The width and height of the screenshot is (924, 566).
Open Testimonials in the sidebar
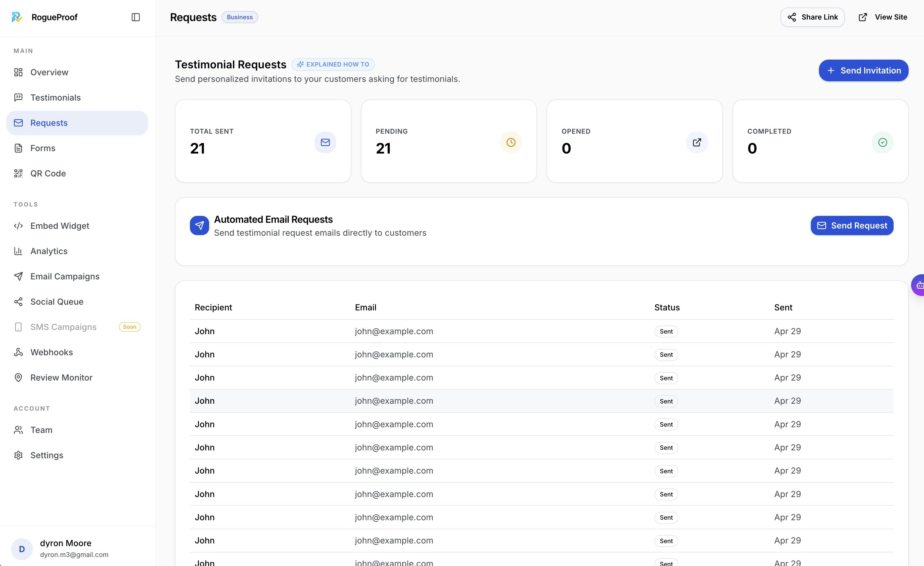(x=77, y=98)
